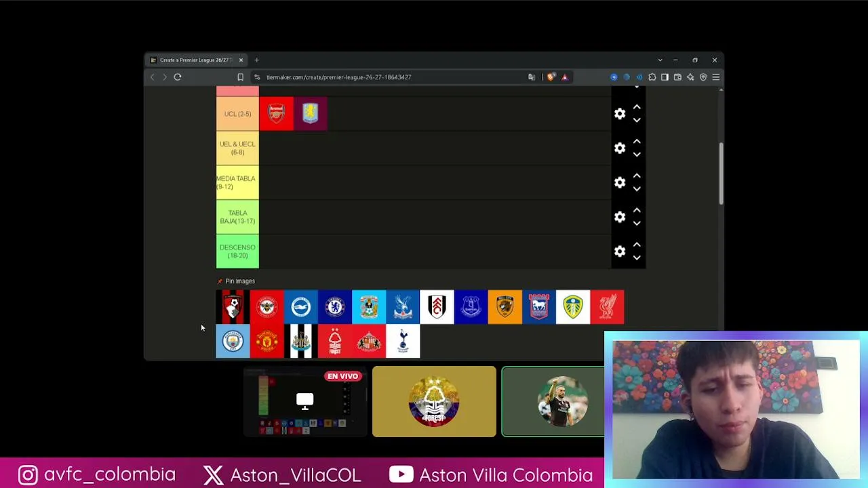Click the Arsenal crest in the UCL row
868x488 pixels.
[x=276, y=113]
